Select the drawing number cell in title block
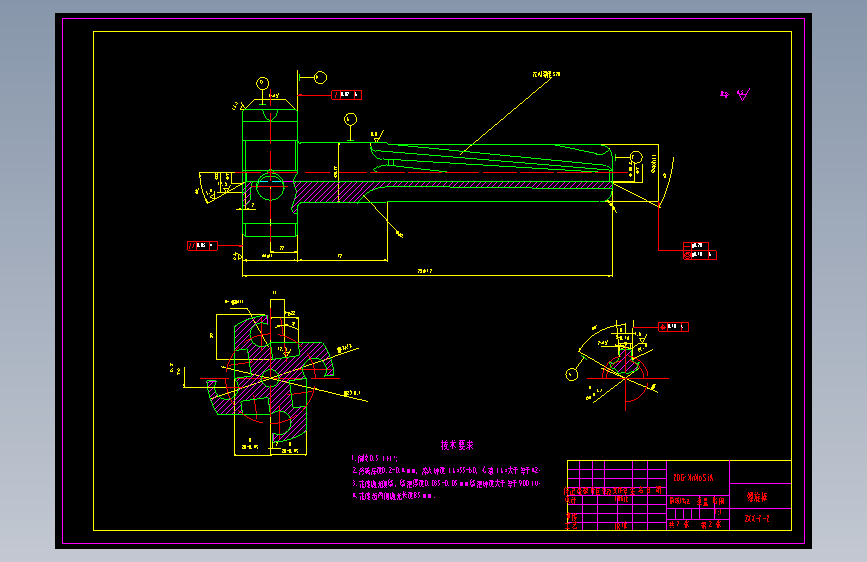Screen dimensions: 867x562 [x=760, y=518]
